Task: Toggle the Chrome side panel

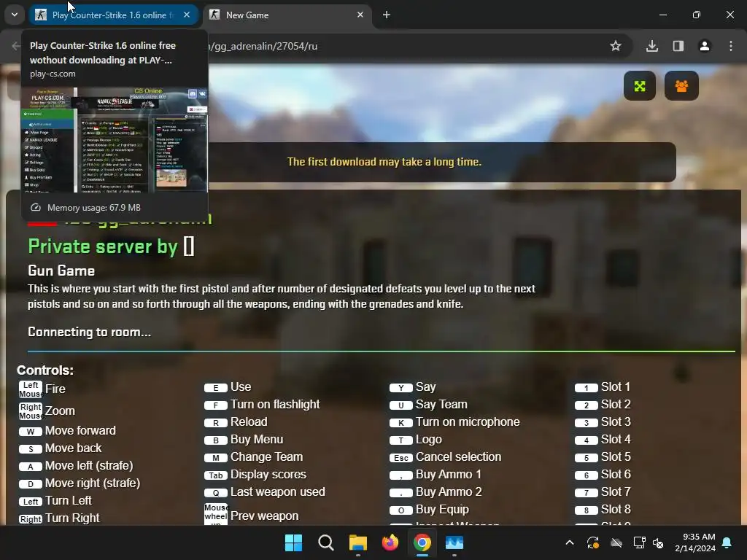Action: tap(678, 46)
